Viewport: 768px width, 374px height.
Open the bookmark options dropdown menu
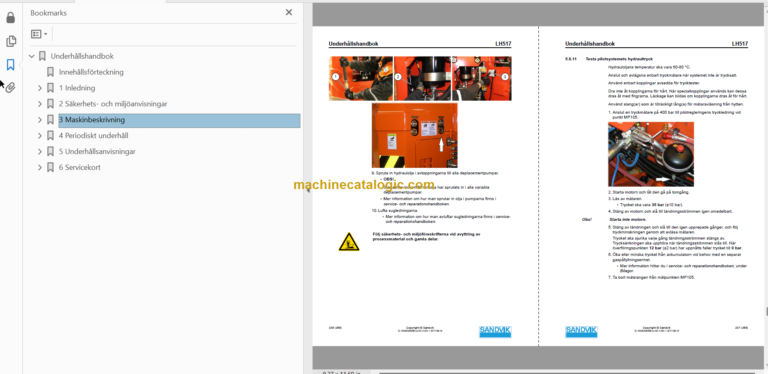point(39,34)
